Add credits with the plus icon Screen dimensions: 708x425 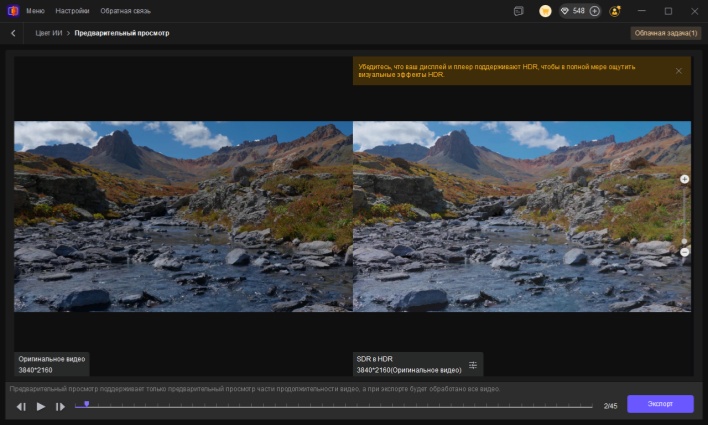pos(594,11)
